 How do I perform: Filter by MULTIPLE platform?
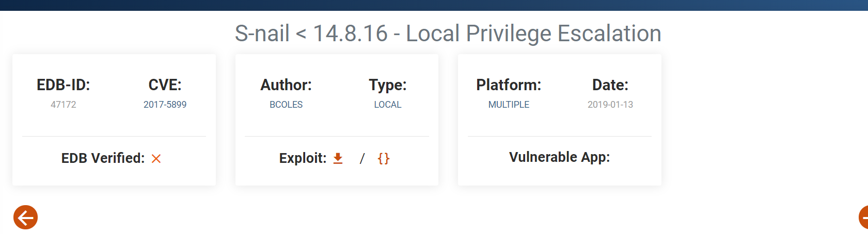(x=509, y=105)
